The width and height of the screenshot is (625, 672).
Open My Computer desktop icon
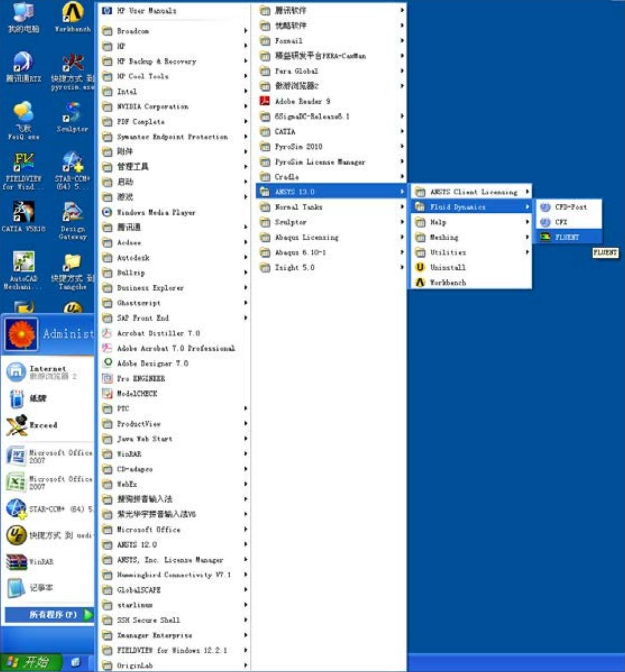24,17
